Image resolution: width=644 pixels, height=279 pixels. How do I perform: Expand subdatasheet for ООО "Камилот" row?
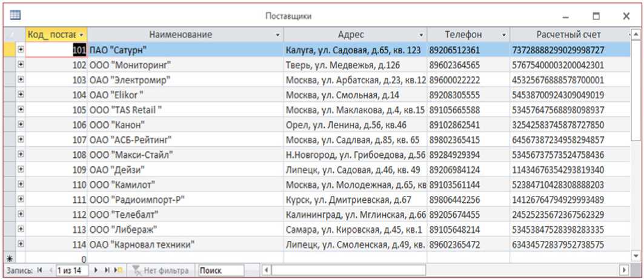point(21,184)
